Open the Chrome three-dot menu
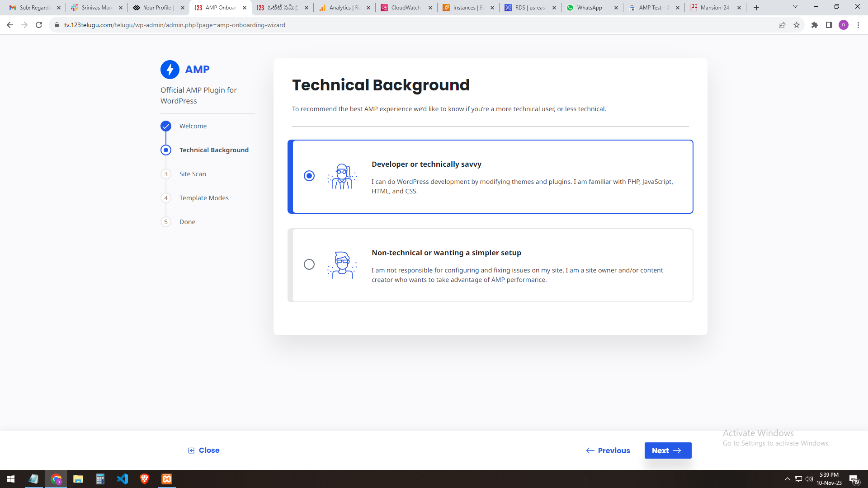 [858, 25]
